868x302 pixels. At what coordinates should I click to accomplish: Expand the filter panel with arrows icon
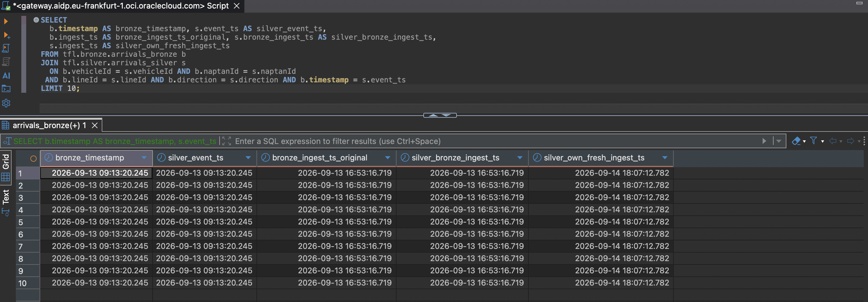click(226, 141)
